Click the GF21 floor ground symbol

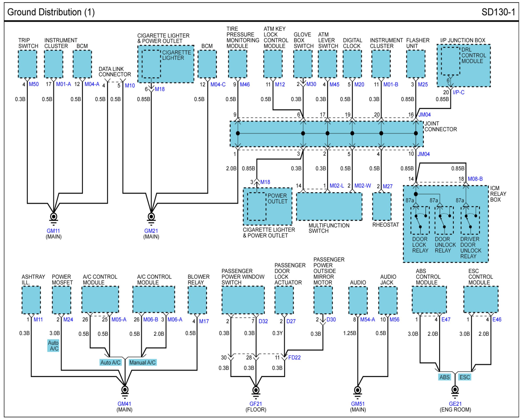pos(256,390)
